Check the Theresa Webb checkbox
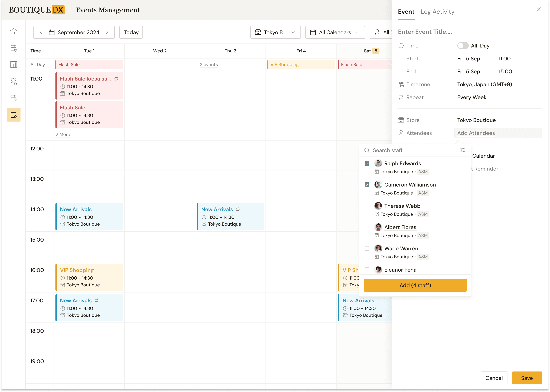 [x=367, y=206]
